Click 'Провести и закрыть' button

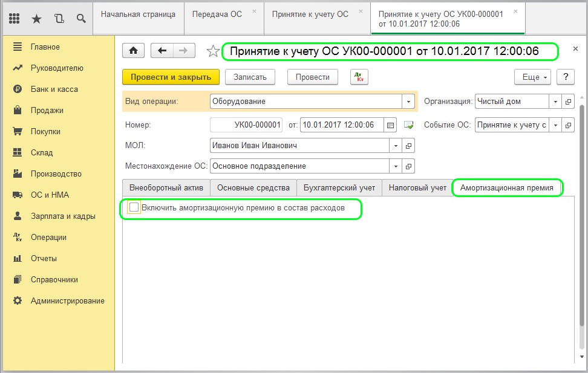pos(171,77)
